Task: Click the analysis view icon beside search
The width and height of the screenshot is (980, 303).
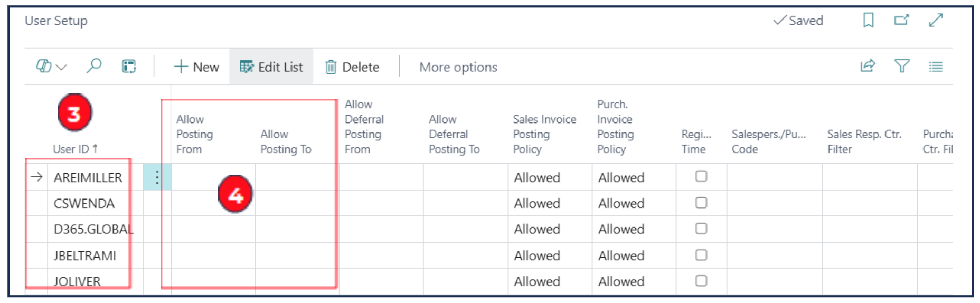Action: [129, 67]
